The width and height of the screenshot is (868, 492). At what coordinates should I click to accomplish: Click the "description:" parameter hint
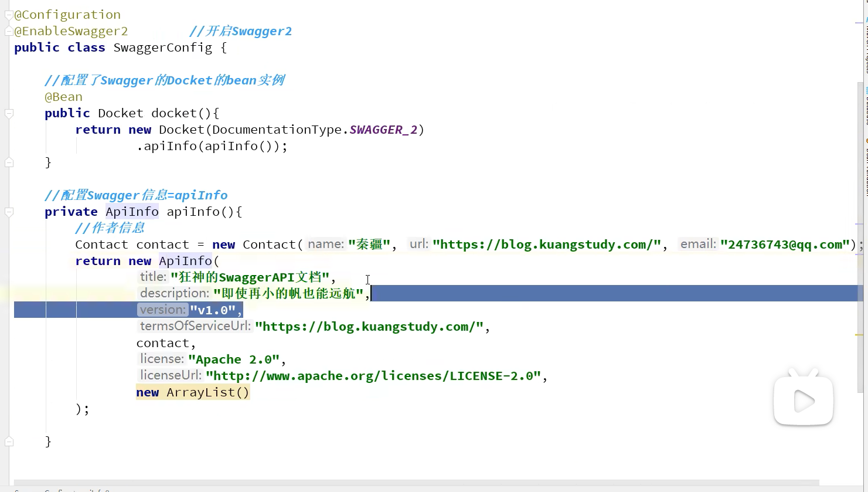174,293
